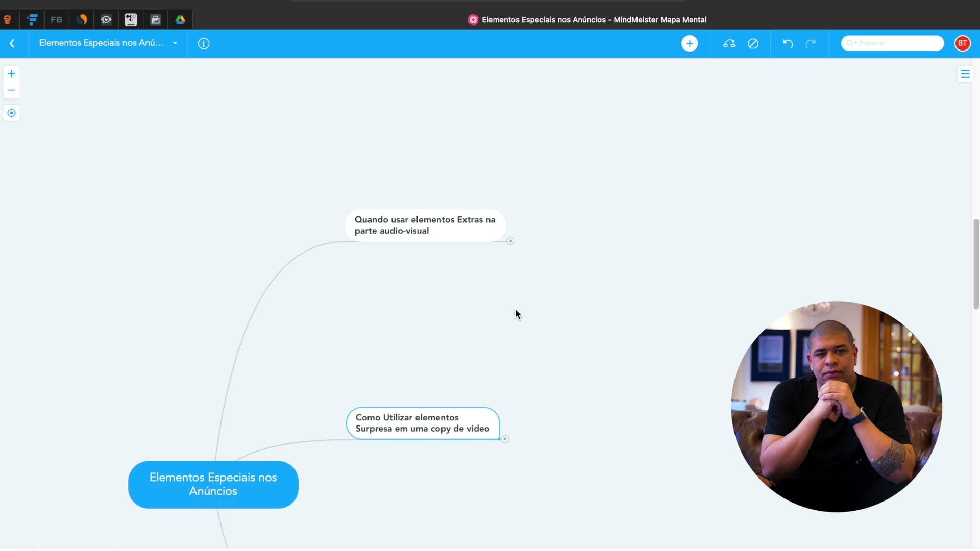
Task: Open the BT user avatar menu
Action: (962, 43)
